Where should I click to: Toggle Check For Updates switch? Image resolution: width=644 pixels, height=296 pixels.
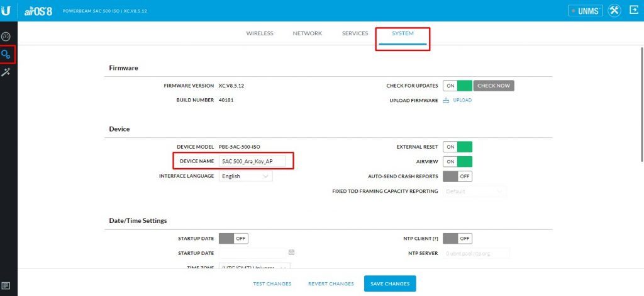click(457, 86)
